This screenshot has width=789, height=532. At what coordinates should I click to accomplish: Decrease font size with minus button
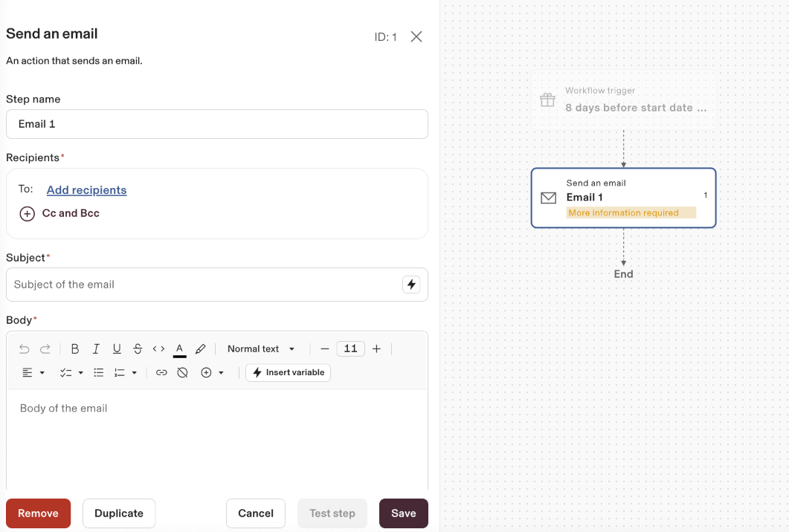coord(324,349)
